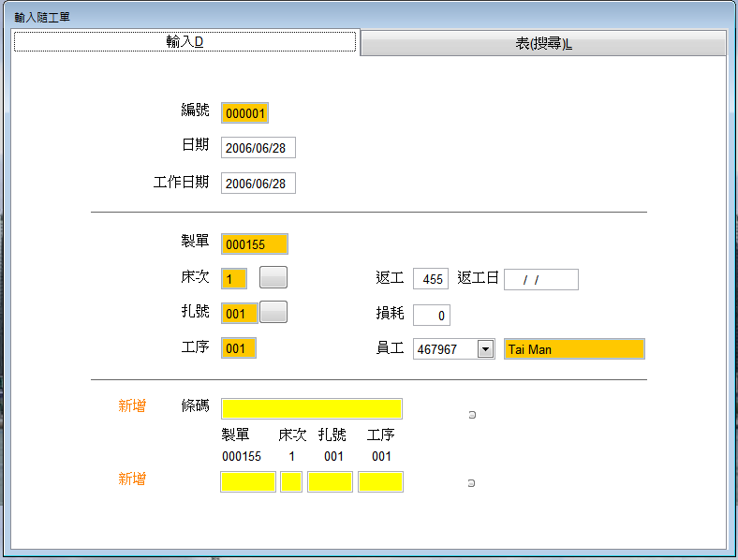Click the lookup button beside 床次
This screenshot has height=560, width=738.
(273, 277)
